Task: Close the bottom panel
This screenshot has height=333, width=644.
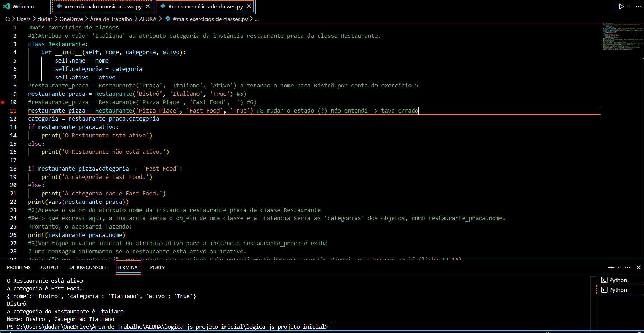Action: pos(638,267)
